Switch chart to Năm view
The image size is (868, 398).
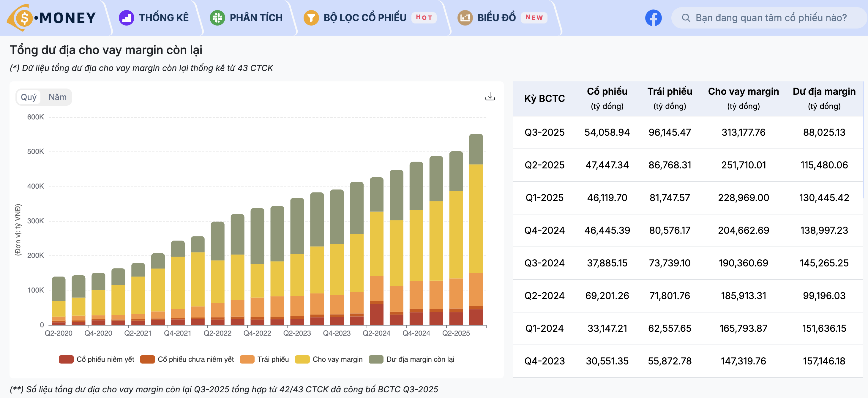58,97
